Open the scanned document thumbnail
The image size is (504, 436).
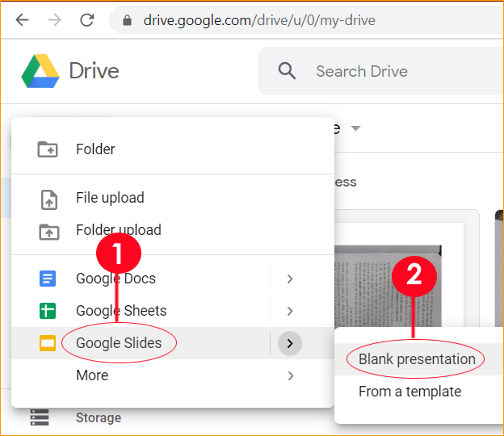[388, 286]
